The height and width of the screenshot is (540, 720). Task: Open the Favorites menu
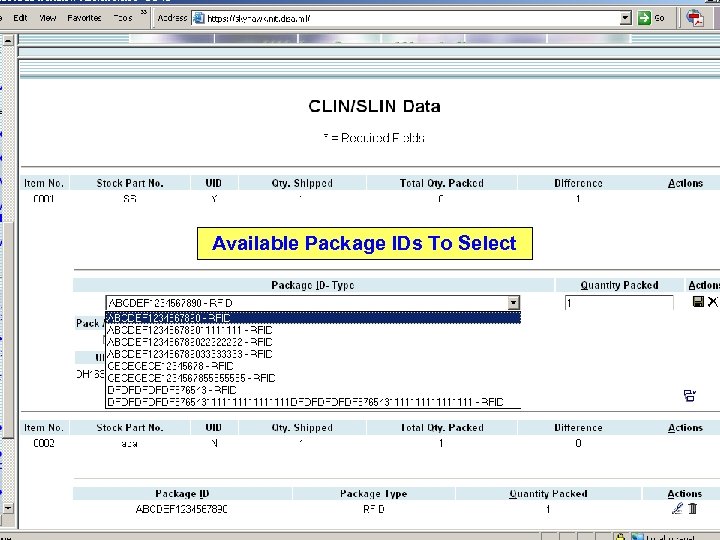coord(84,18)
